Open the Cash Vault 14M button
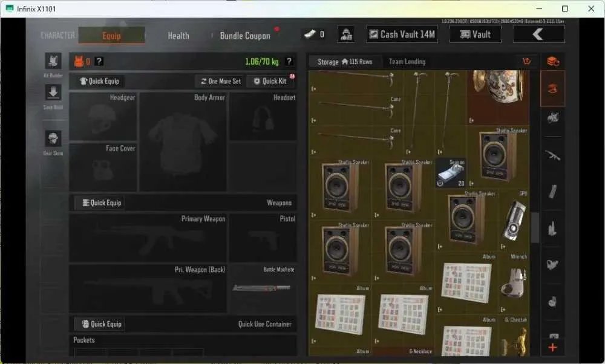This screenshot has width=605, height=364. pos(402,34)
